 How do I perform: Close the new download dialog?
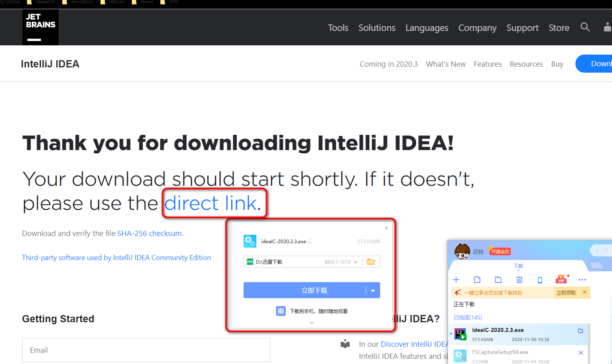[386, 228]
